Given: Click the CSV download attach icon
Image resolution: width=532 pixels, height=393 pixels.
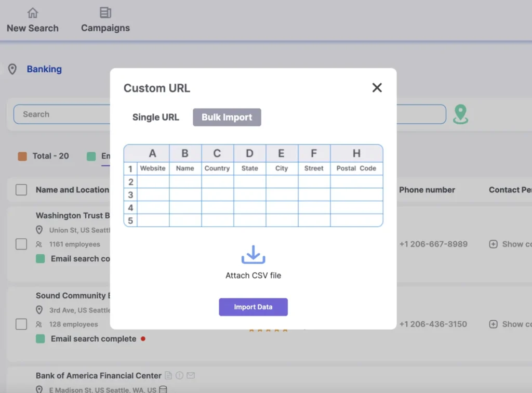Looking at the screenshot, I should coord(253,255).
